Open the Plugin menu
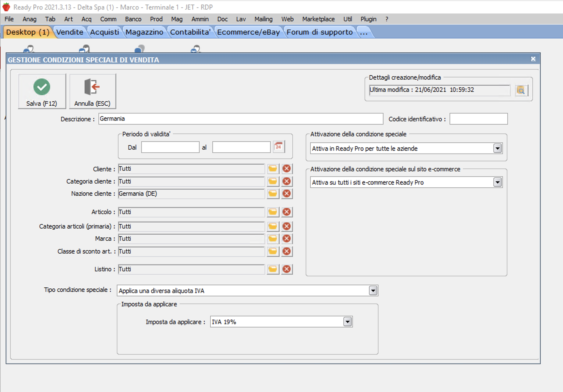 (x=368, y=19)
